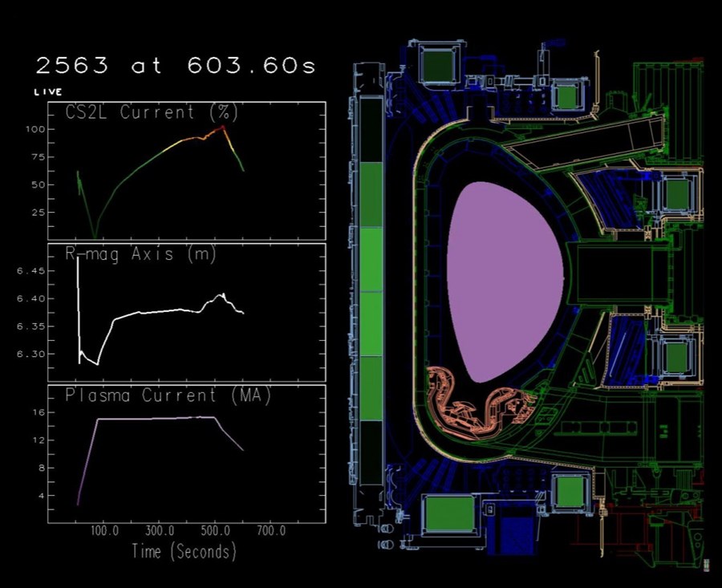Select the "R-mag Axis (m)" plot title
The height and width of the screenshot is (588, 722).
coord(140,254)
